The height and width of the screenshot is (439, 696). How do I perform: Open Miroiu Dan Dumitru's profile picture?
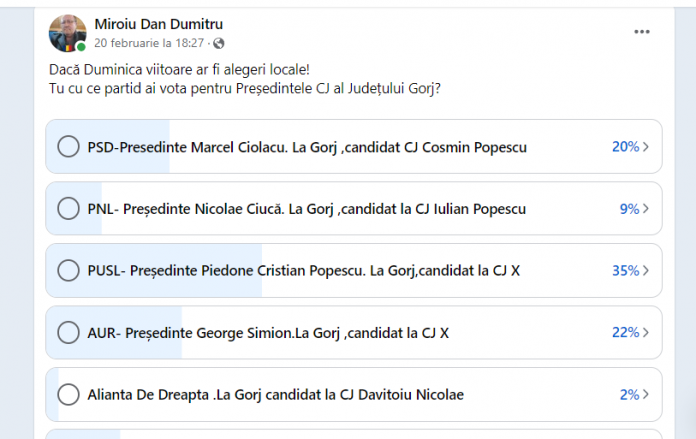[67, 33]
